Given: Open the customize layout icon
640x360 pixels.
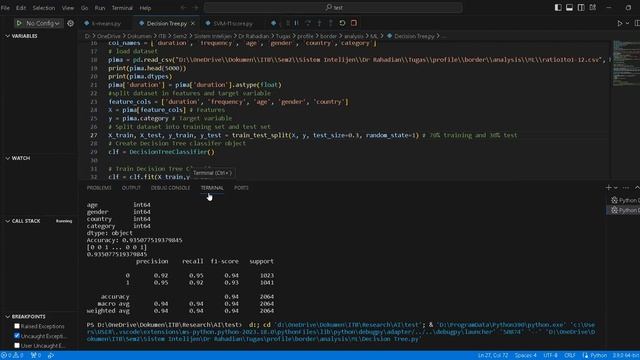Looking at the screenshot, I should (x=593, y=7).
